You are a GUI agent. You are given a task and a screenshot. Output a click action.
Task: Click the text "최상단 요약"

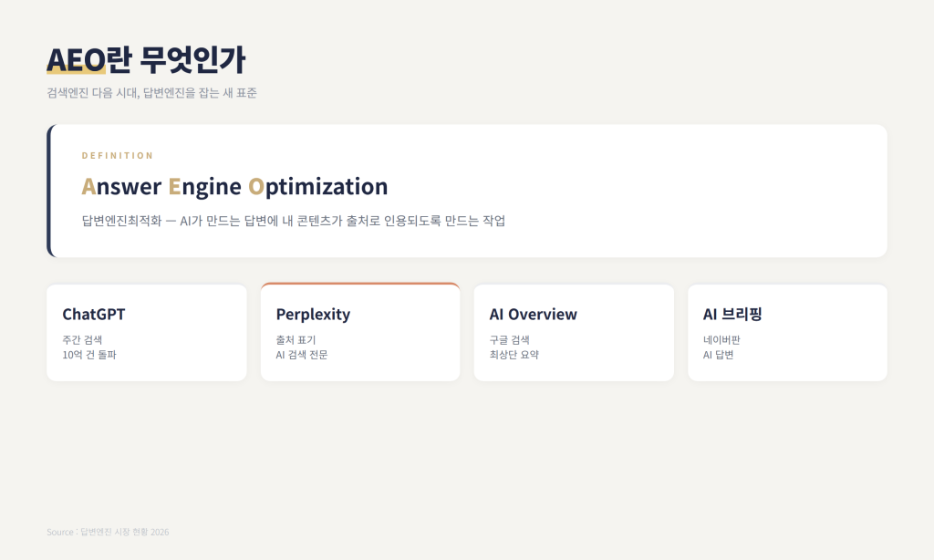[514, 355]
